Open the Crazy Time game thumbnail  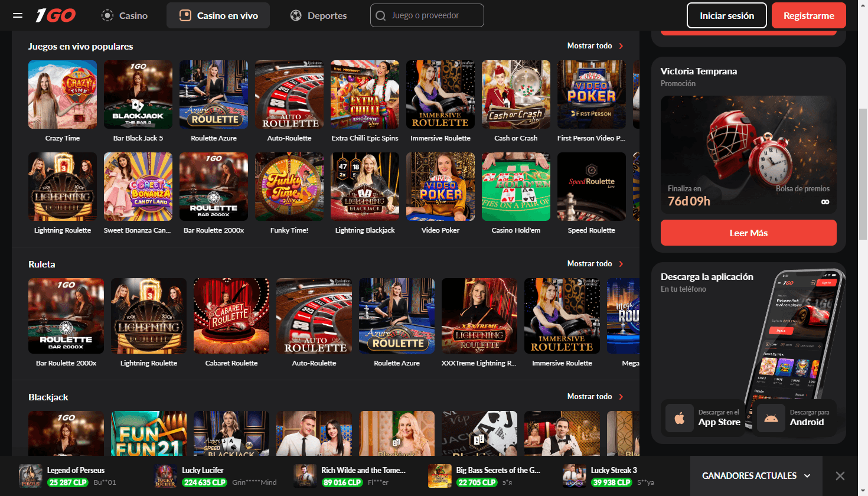click(63, 94)
